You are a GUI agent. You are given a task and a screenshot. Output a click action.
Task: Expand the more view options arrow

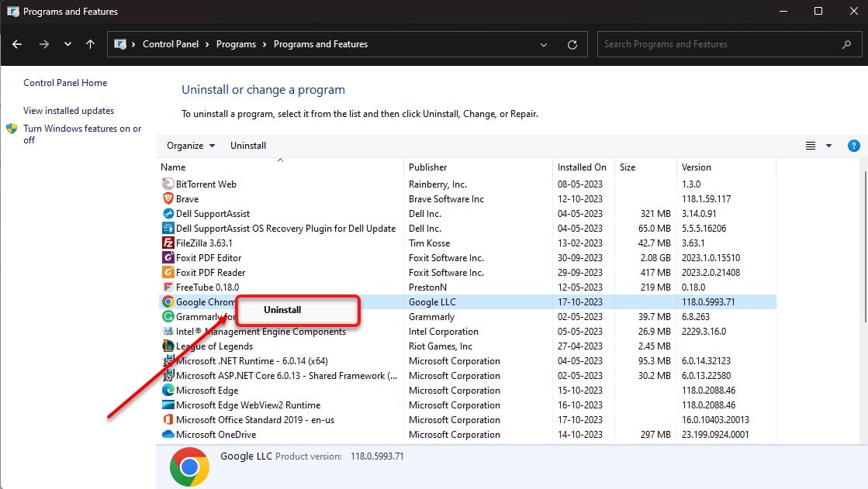point(828,146)
